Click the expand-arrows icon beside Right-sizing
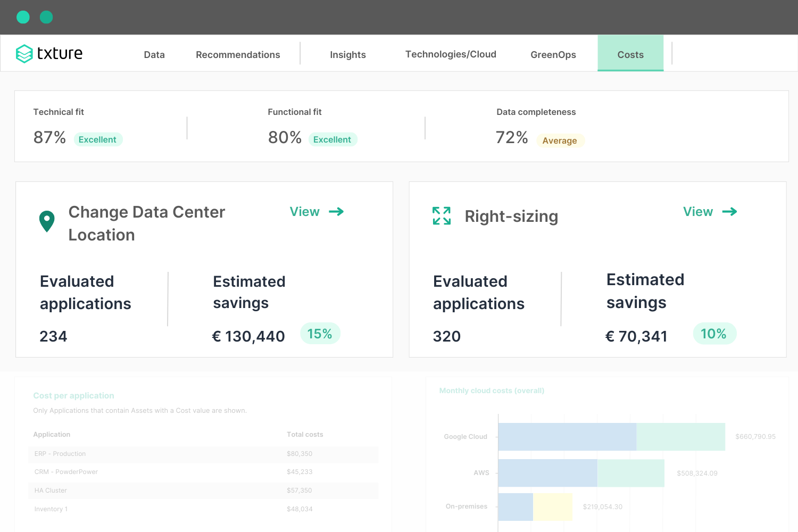Screen dimensions: 798x532 click(x=441, y=215)
